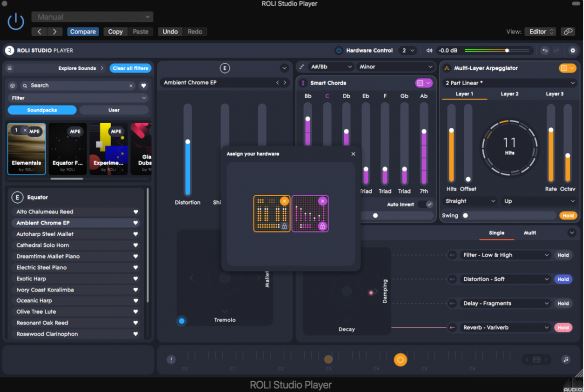
Task: Click the Clear all filters button
Action: tap(130, 68)
